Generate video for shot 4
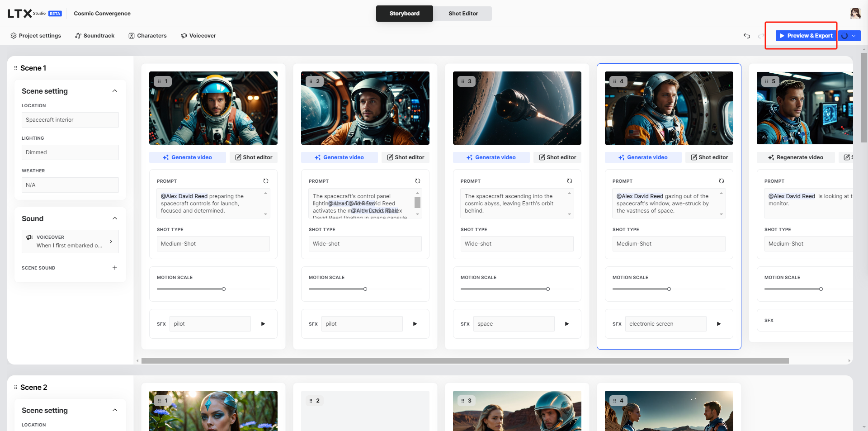This screenshot has width=868, height=431. tap(643, 157)
